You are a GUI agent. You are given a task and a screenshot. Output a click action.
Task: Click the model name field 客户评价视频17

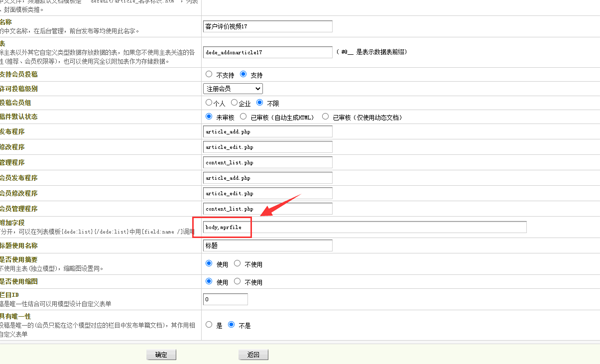[x=267, y=26]
